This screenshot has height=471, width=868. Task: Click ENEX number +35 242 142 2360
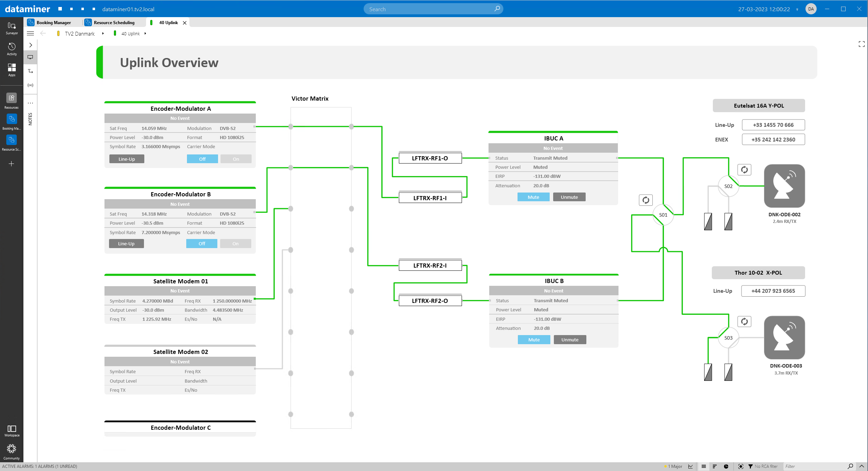[x=773, y=139]
